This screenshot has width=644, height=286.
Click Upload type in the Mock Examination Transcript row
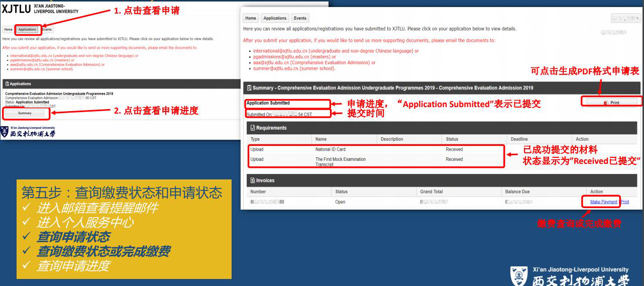click(257, 159)
